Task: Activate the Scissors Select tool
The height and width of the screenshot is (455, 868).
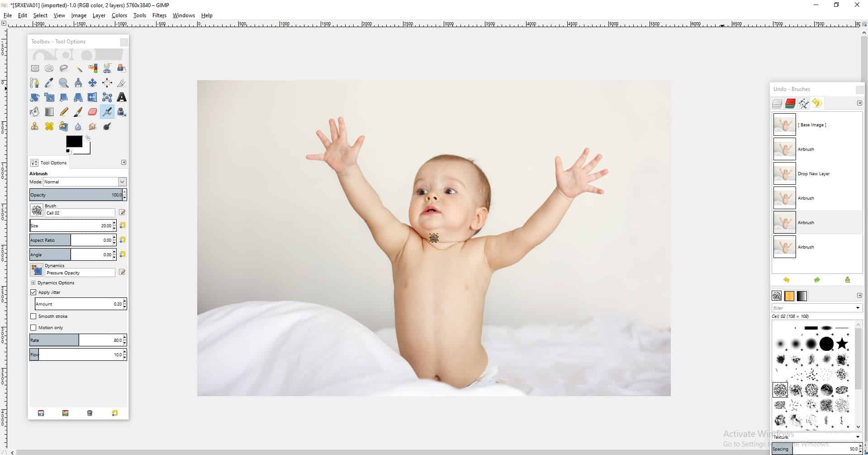Action: [107, 68]
